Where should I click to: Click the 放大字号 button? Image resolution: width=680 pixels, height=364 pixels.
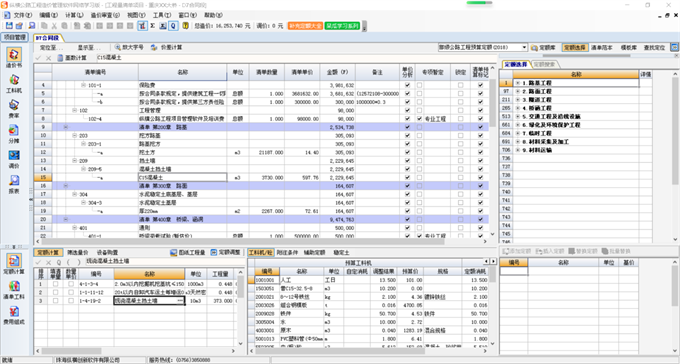click(129, 47)
